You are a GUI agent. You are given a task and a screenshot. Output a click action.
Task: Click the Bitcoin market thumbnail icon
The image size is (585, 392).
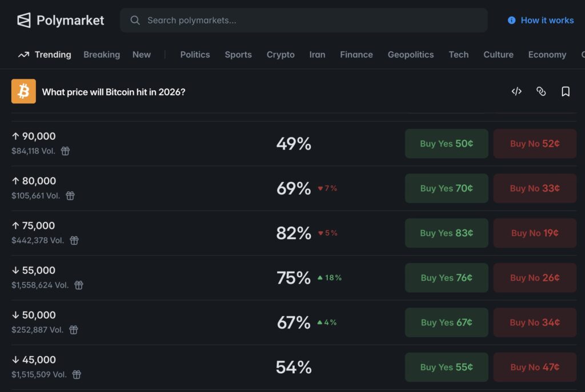[x=23, y=91]
